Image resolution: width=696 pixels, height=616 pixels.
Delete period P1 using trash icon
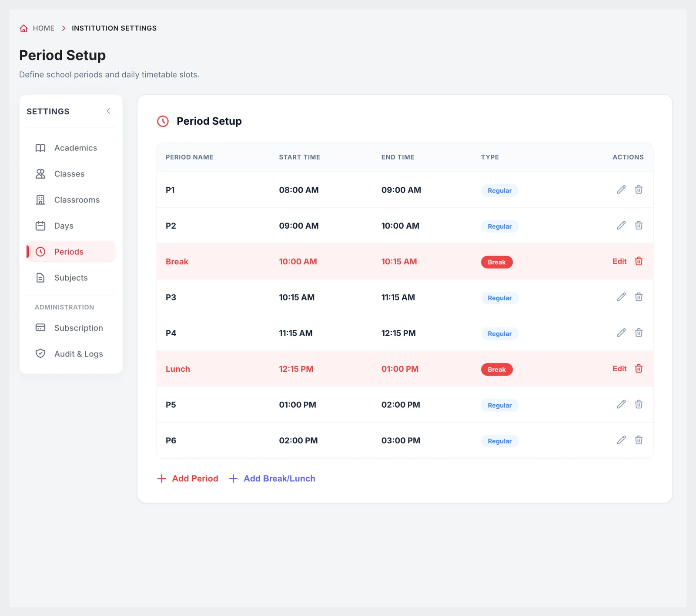(x=639, y=190)
